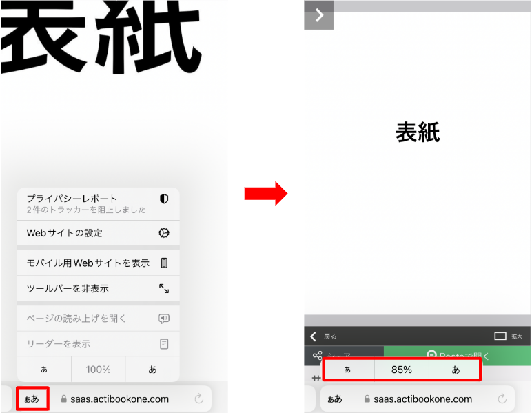
Task: Go back using the 戻る arrow
Action: (314, 336)
